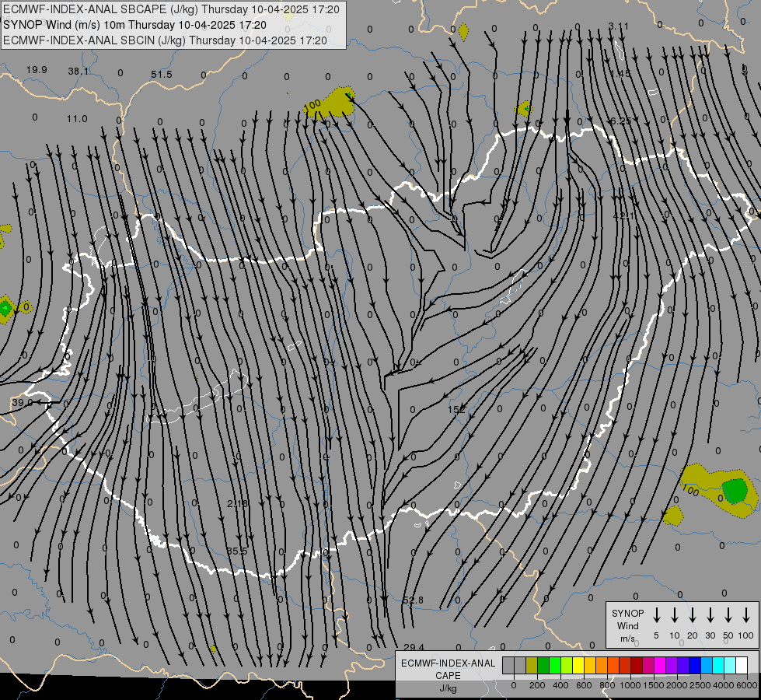Click the 51.5 value on the map
Viewport: 761px width, 700px height.
161,75
